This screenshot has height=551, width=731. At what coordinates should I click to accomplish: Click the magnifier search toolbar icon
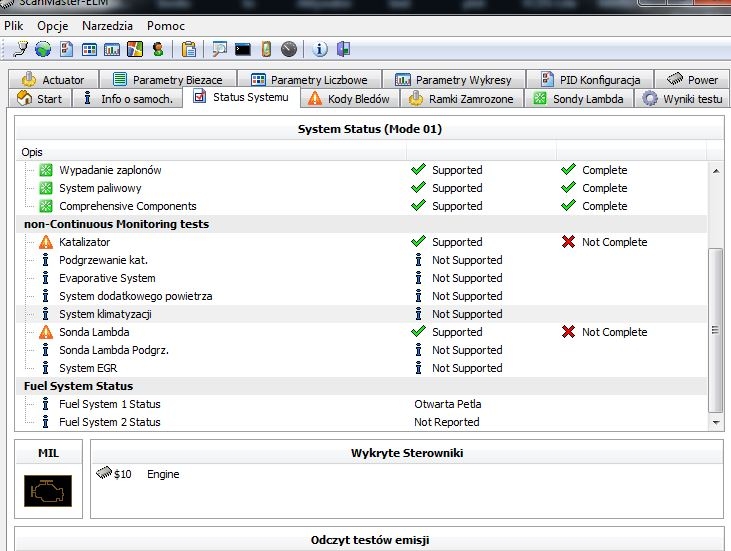[x=219, y=49]
